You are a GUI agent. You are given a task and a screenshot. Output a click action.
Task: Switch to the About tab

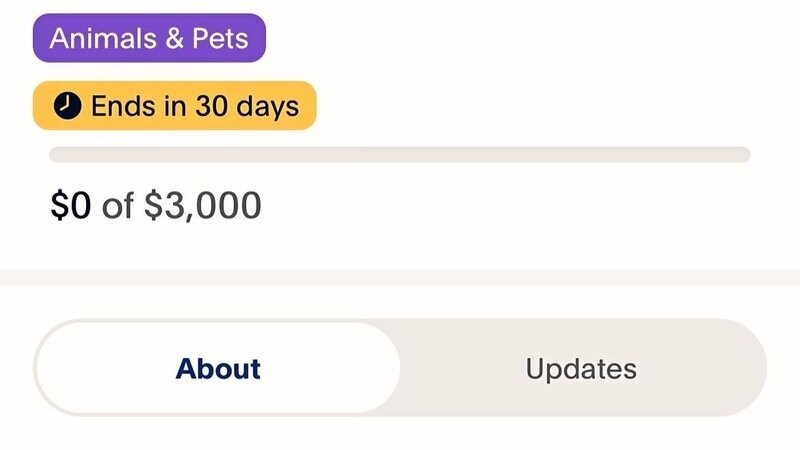[218, 368]
